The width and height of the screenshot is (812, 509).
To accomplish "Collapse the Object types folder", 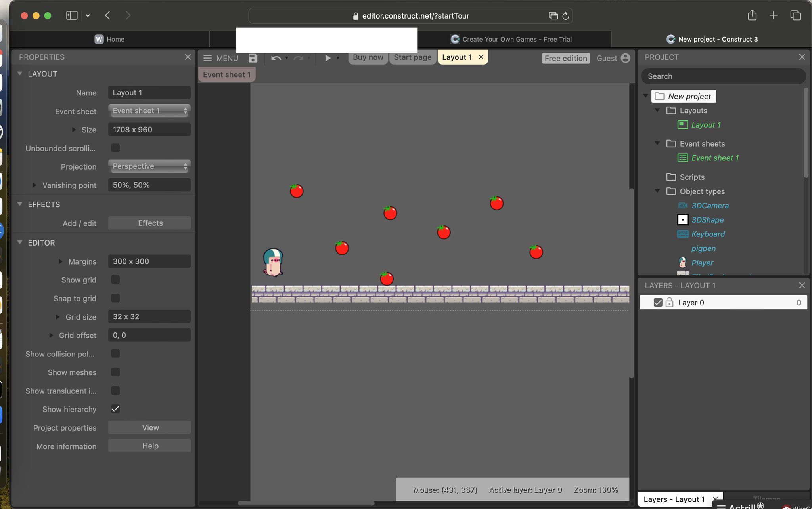I will click(657, 191).
